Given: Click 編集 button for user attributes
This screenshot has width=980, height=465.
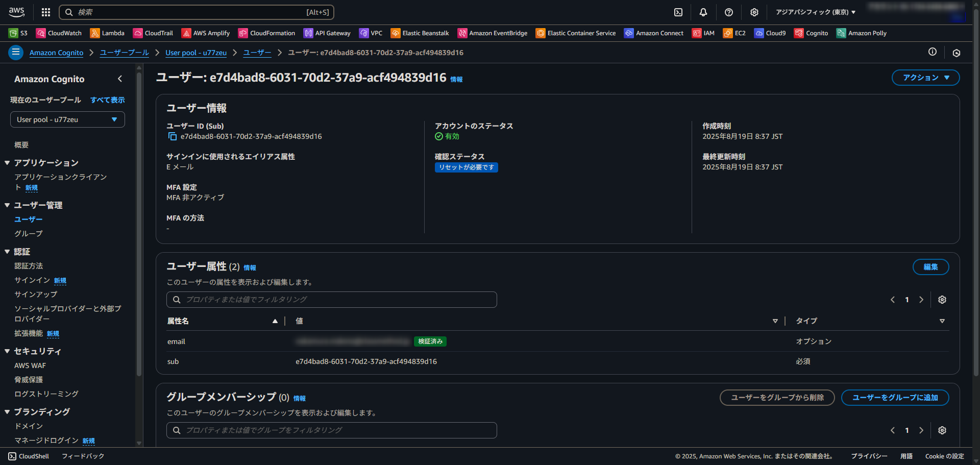Looking at the screenshot, I should click(x=930, y=267).
